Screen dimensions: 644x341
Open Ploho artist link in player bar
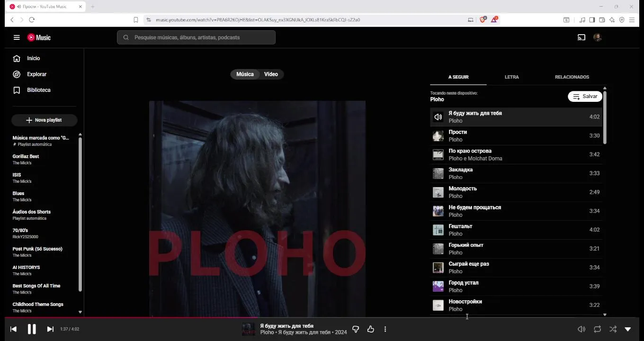click(x=267, y=332)
